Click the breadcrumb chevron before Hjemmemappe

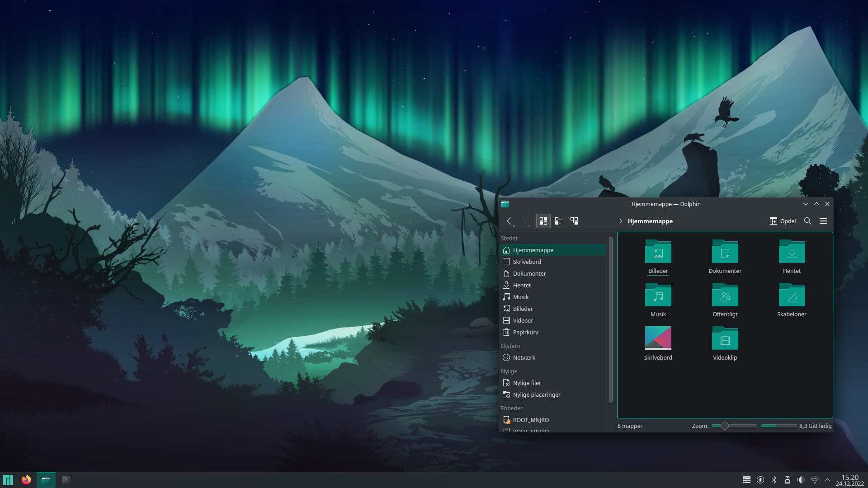[x=621, y=221]
